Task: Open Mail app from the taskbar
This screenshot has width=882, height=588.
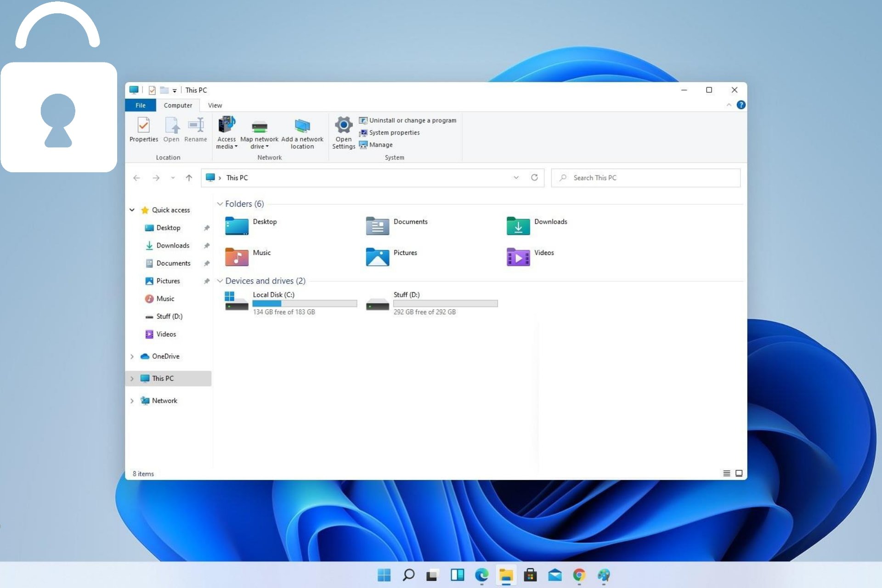Action: point(555,575)
